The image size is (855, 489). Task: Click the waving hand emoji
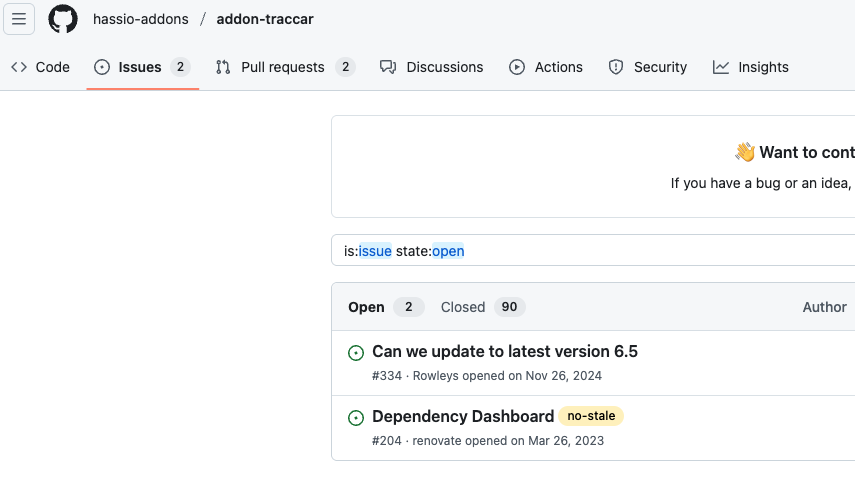[x=745, y=152]
